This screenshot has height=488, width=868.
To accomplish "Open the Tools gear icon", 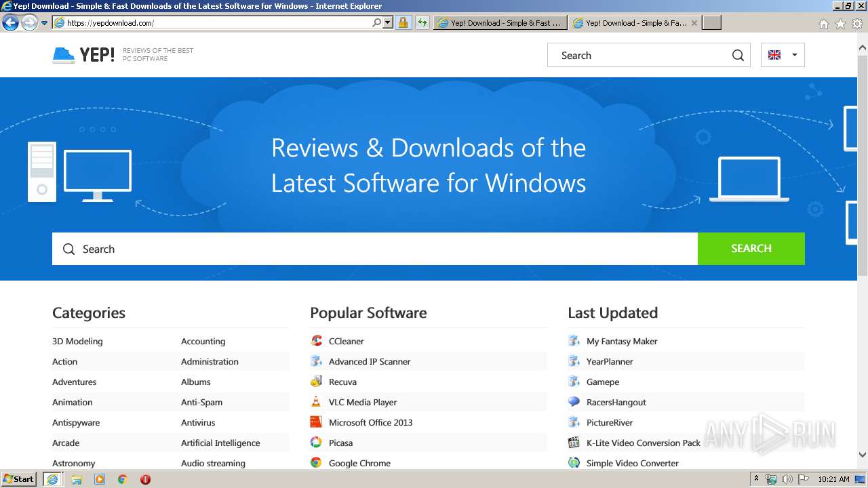I will tap(856, 24).
